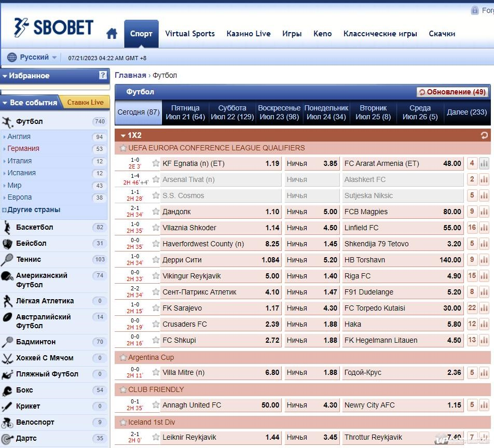
Task: Toggle favorite star for Vikingur Reykjavik match
Action: [x=156, y=276]
